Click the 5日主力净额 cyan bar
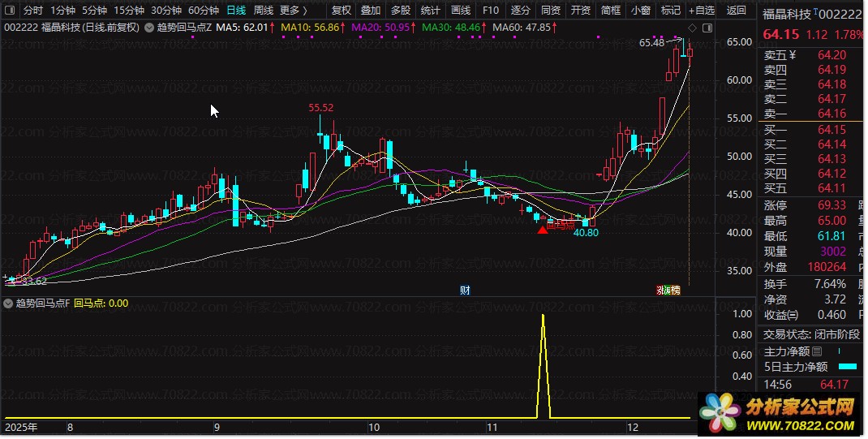868x439 pixels. pos(848,367)
